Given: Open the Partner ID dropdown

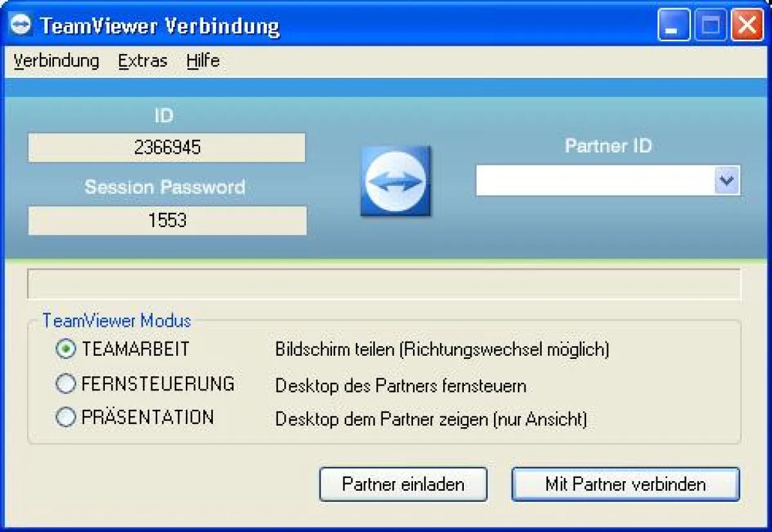Looking at the screenshot, I should pos(726,181).
